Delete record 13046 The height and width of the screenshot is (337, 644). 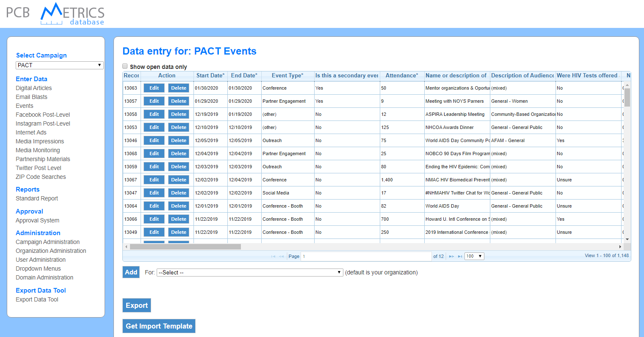point(179,140)
